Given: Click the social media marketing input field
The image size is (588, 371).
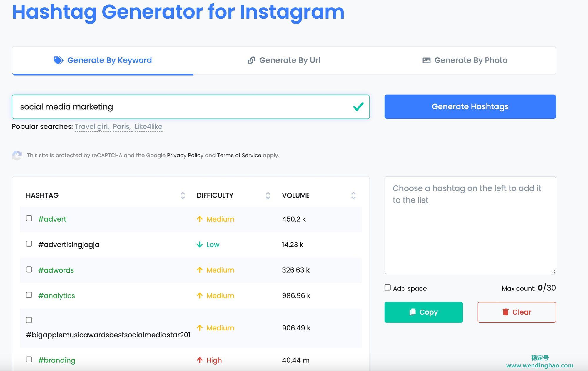Looking at the screenshot, I should (191, 106).
